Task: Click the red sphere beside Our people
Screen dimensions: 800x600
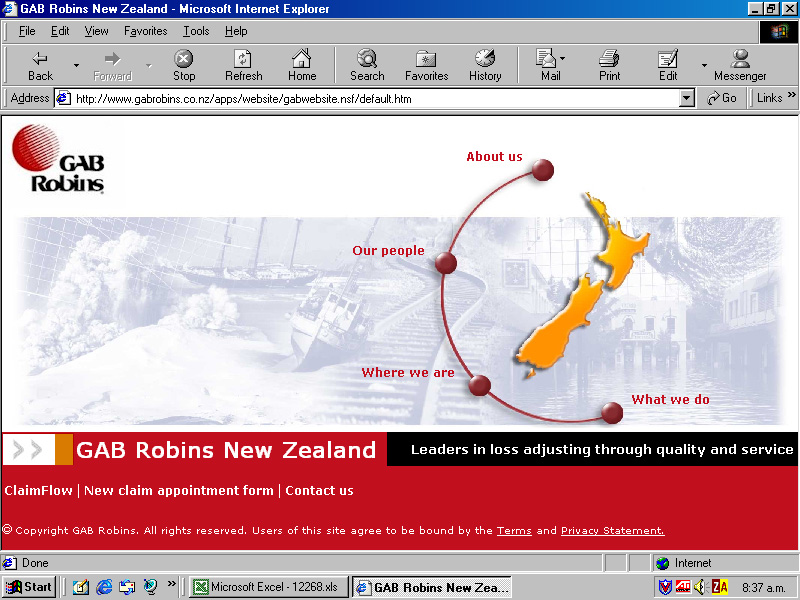Action: tap(446, 263)
